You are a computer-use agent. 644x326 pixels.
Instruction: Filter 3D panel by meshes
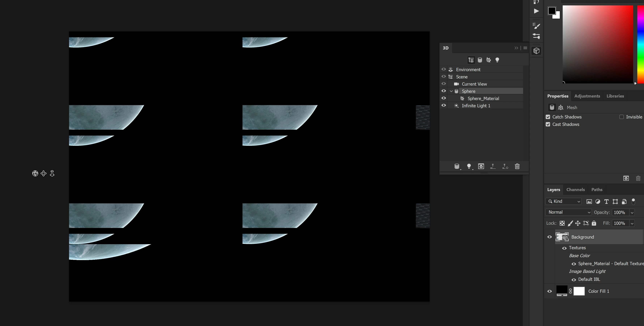tap(480, 60)
